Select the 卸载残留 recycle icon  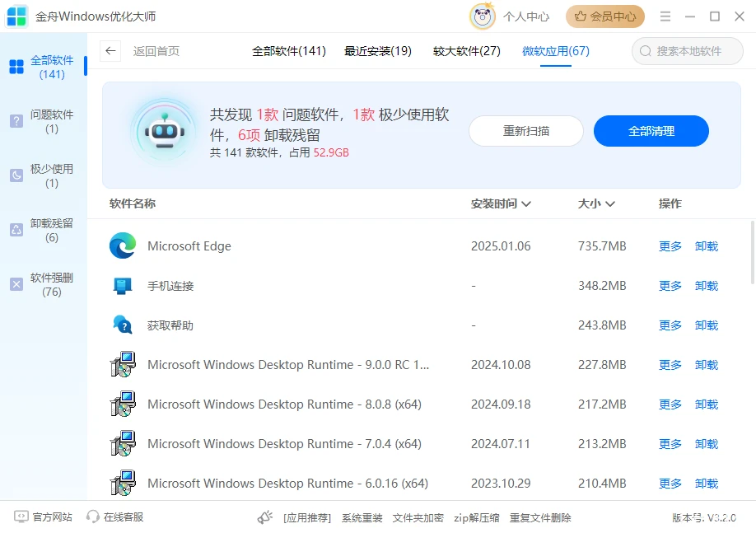16,230
